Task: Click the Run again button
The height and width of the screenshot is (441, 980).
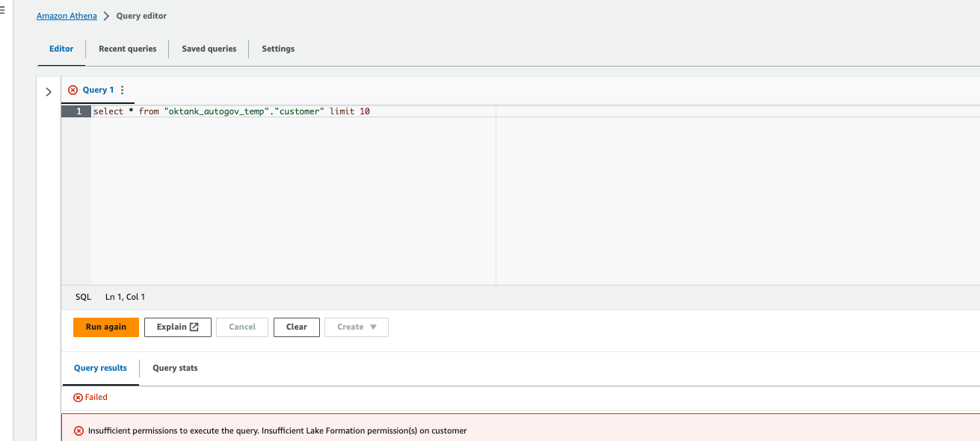Action: coord(106,327)
